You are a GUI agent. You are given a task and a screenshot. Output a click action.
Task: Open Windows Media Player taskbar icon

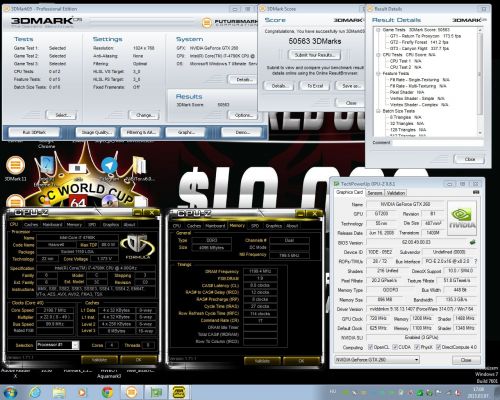(x=83, y=392)
